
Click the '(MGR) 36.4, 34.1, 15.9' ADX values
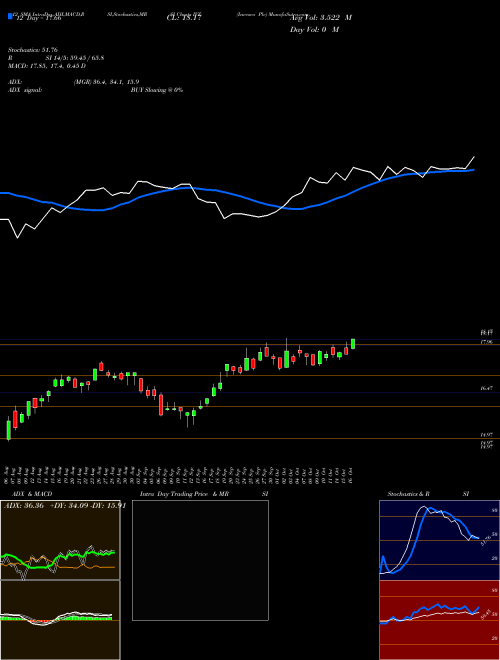click(x=106, y=82)
